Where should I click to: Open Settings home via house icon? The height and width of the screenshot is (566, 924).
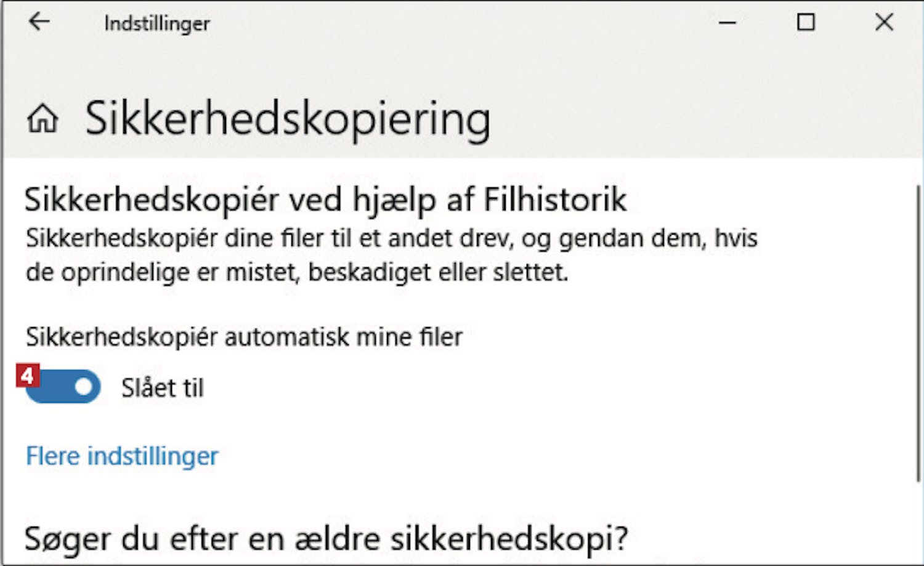43,118
